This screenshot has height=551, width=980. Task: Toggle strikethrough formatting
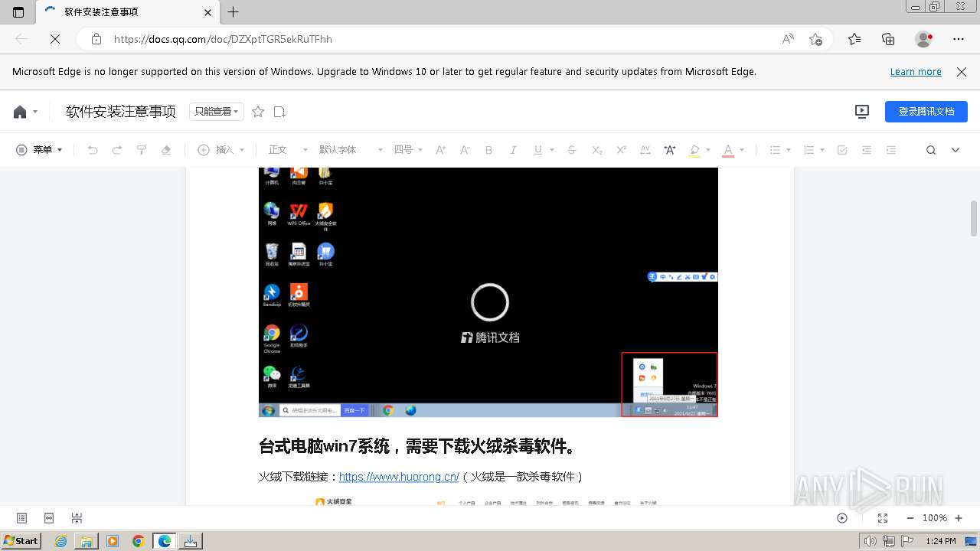pos(572,150)
